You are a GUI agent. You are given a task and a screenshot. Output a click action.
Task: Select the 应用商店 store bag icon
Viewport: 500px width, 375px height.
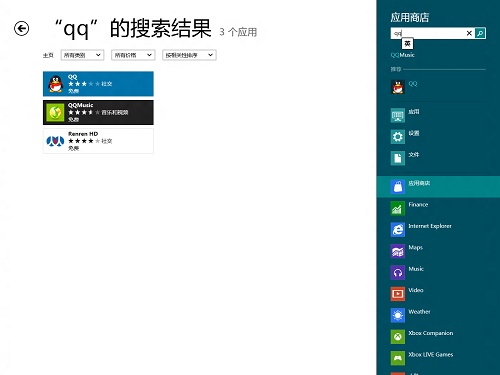398,187
